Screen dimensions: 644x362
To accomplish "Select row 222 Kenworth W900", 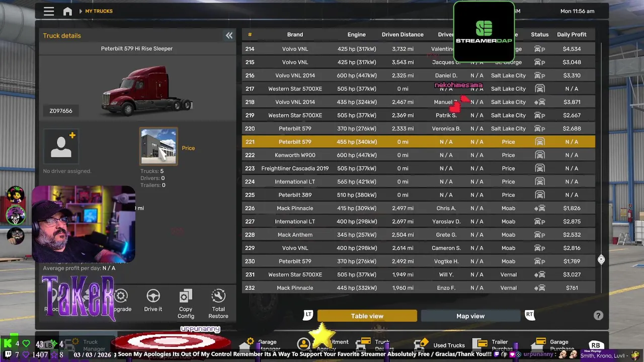I will 419,155.
